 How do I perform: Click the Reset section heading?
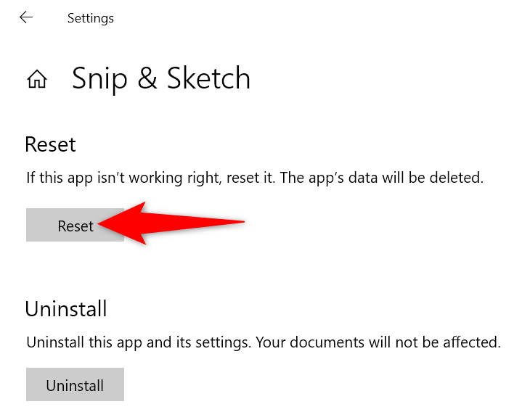coord(50,144)
